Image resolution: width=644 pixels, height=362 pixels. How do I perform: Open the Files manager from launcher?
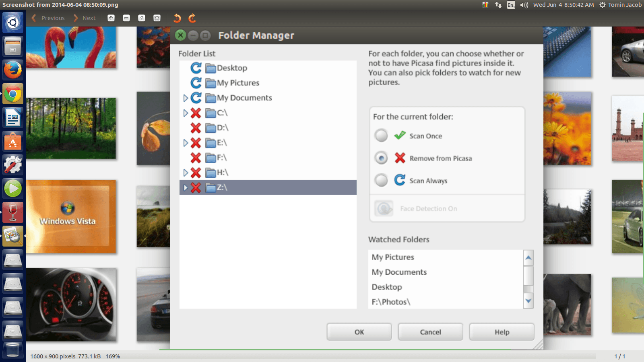13,46
